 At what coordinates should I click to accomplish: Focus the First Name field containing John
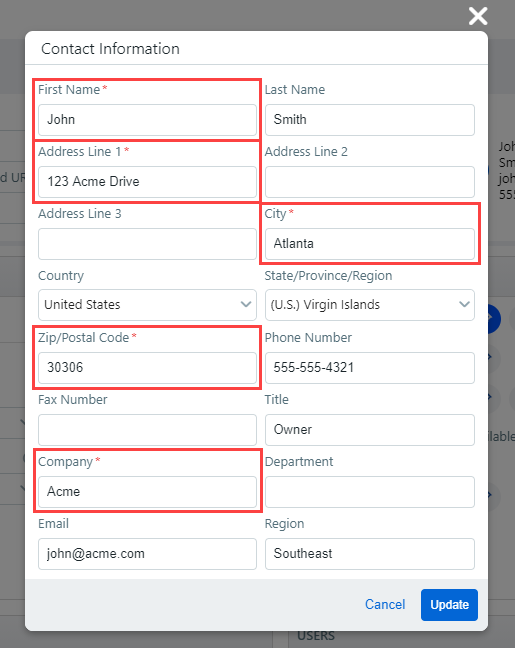(x=147, y=120)
